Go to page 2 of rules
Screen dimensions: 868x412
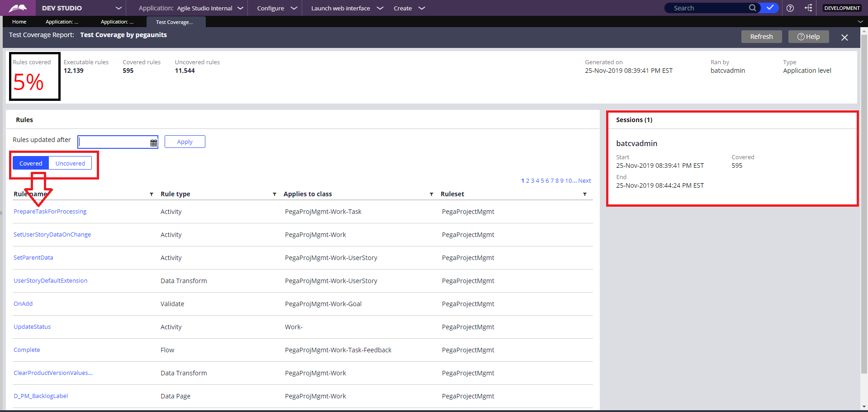point(527,180)
